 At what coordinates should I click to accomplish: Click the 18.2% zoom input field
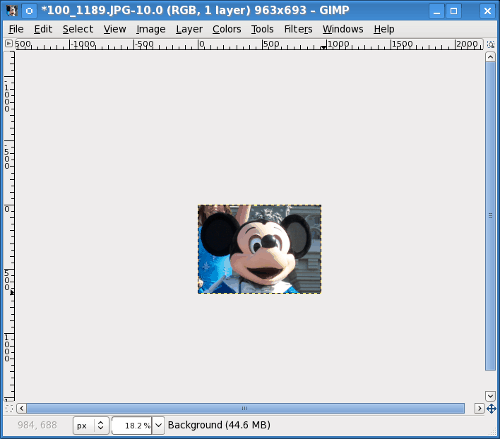click(x=132, y=426)
